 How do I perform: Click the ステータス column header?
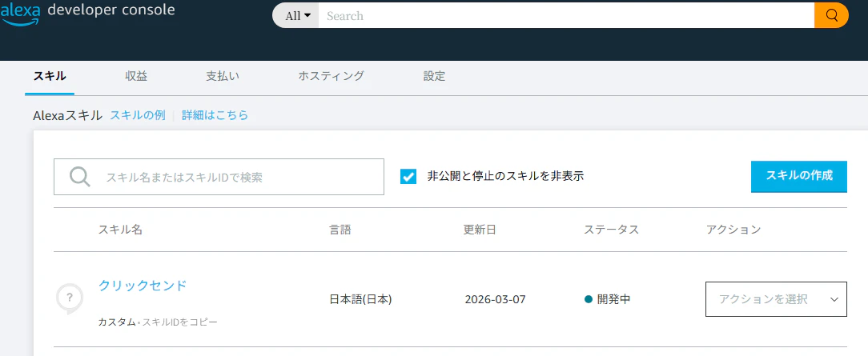pos(612,230)
